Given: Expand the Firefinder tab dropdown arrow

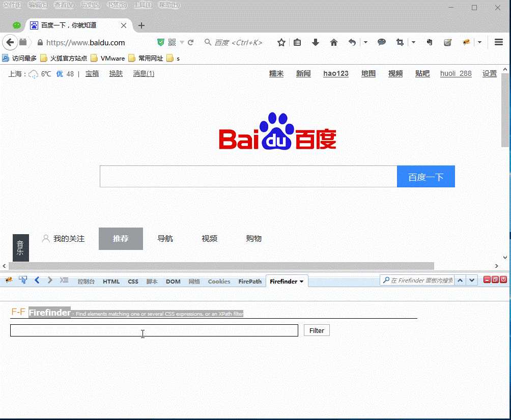Looking at the screenshot, I should pyautogui.click(x=301, y=282).
